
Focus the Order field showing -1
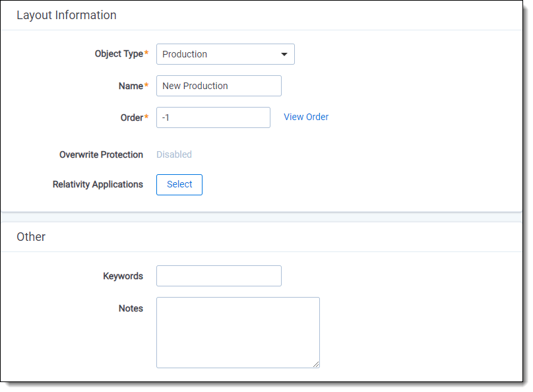[x=213, y=117]
